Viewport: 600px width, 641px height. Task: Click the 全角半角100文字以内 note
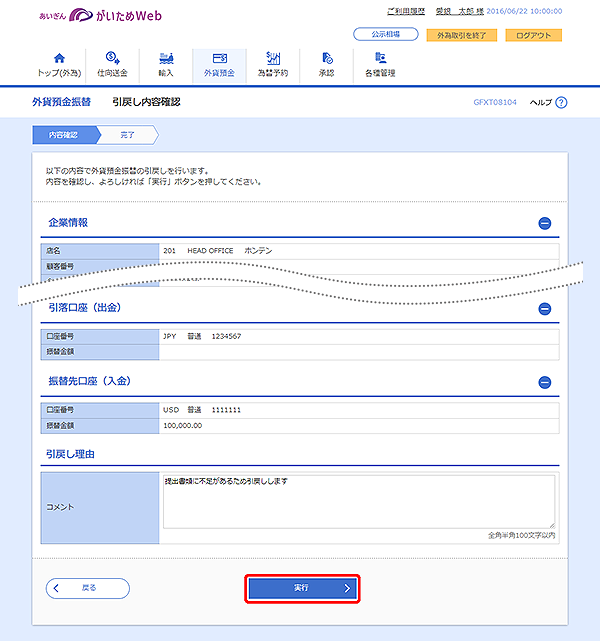tap(522, 536)
